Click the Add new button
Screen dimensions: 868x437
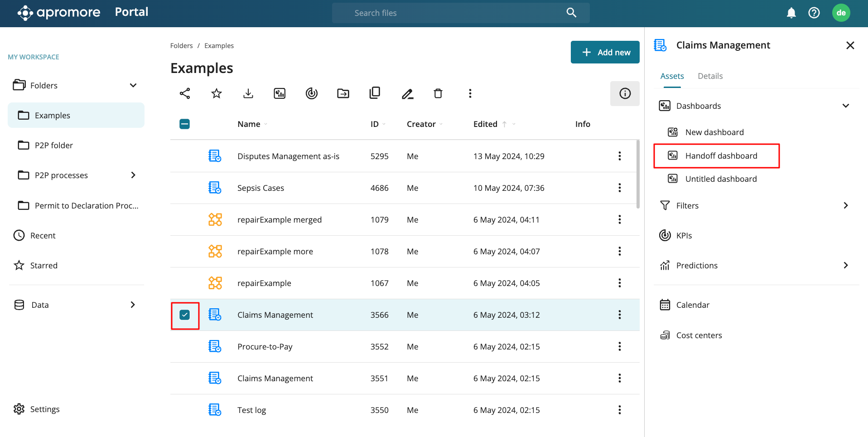[605, 52]
